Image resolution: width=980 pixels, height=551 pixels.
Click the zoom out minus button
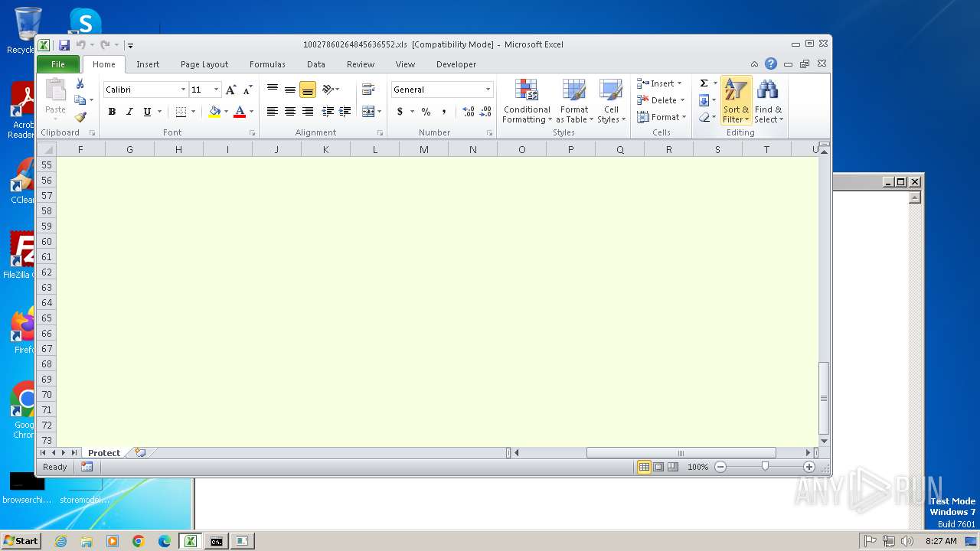click(720, 467)
